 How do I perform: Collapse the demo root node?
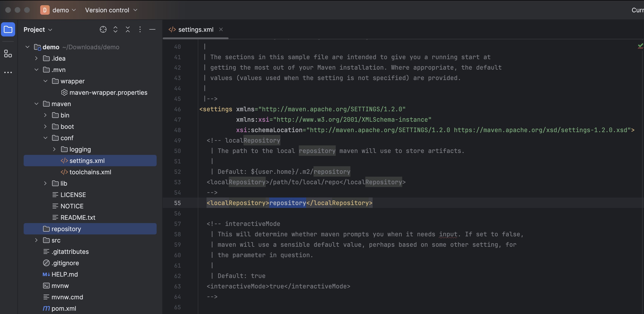click(x=27, y=47)
